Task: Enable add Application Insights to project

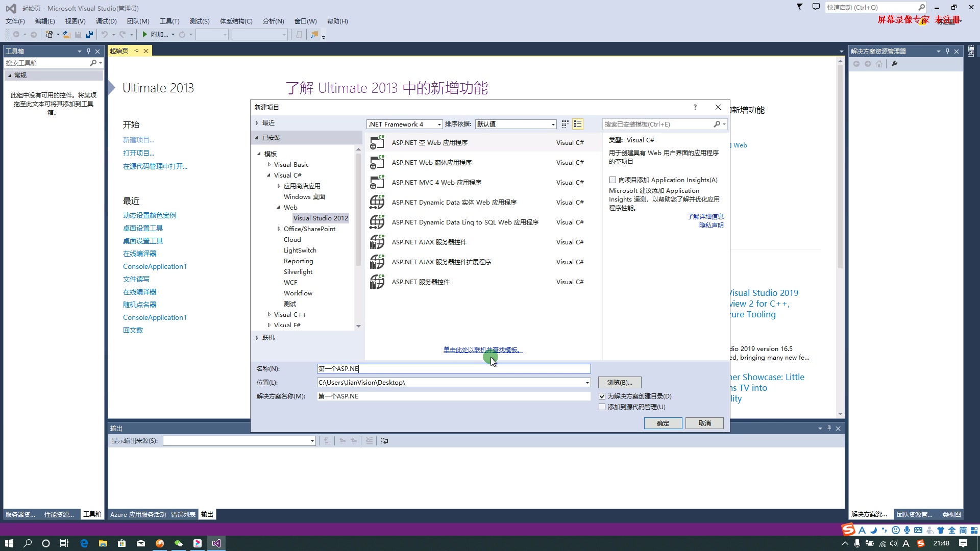Action: [612, 180]
